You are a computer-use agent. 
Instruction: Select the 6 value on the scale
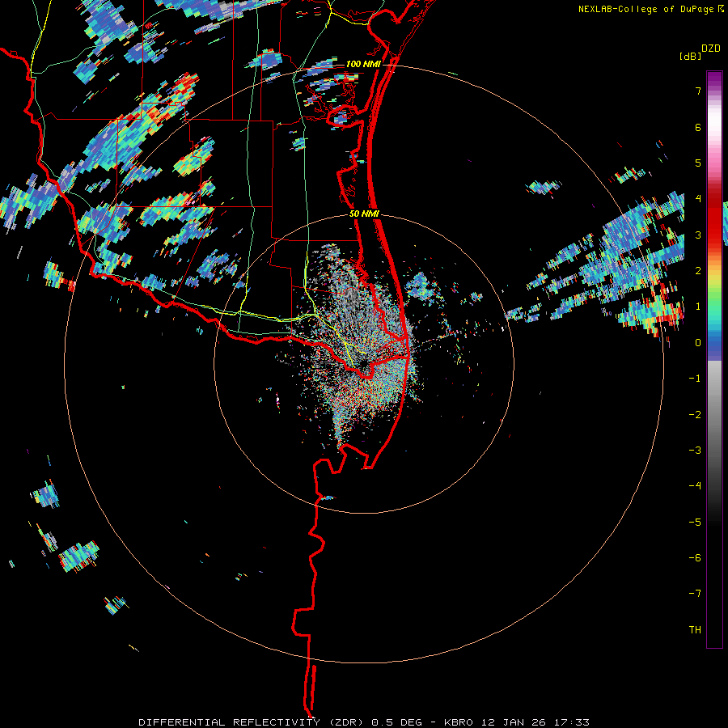(698, 127)
